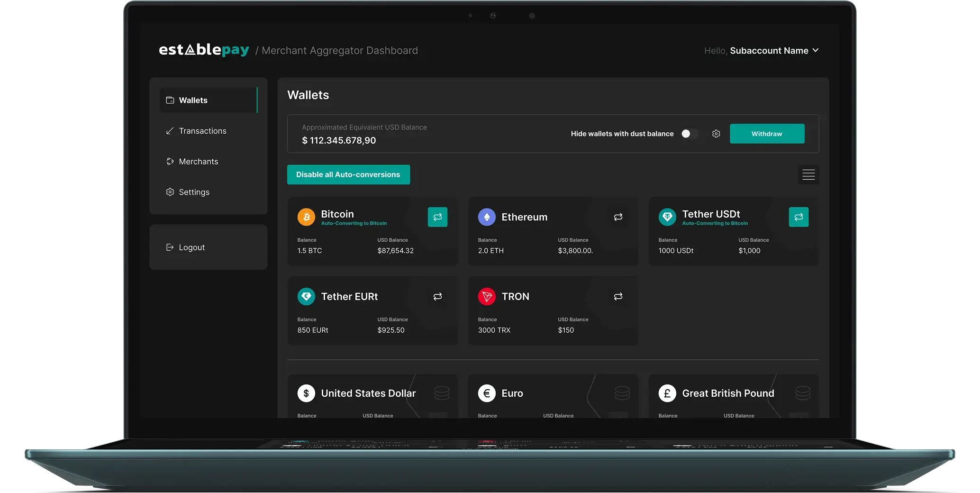
Task: Toggle Hide wallets with dust balance
Action: 689,134
